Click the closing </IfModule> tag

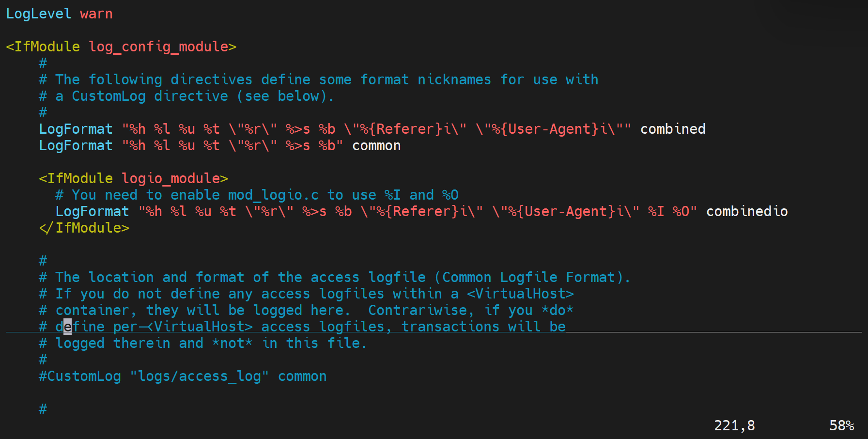84,228
